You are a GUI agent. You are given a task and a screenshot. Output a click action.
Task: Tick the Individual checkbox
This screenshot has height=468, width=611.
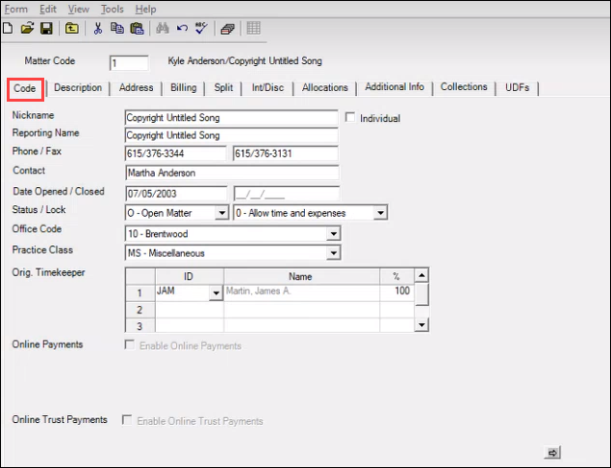(x=350, y=118)
